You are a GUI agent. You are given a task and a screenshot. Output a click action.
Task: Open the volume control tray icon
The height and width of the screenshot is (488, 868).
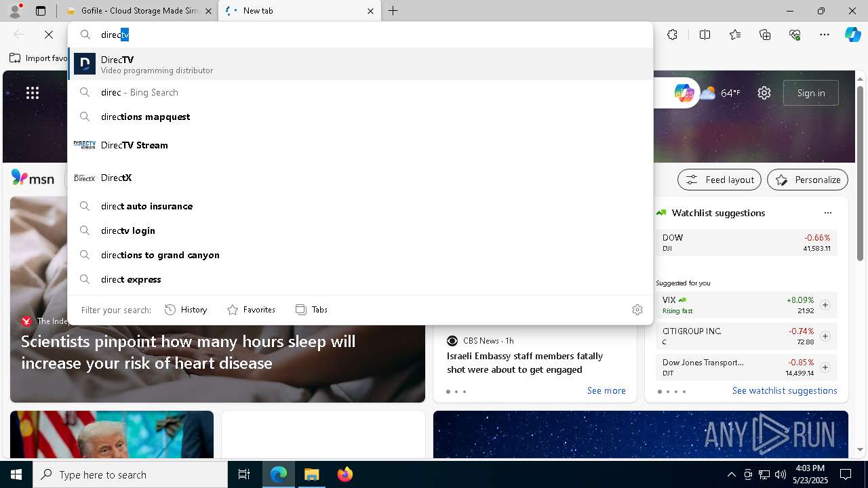coord(781,474)
